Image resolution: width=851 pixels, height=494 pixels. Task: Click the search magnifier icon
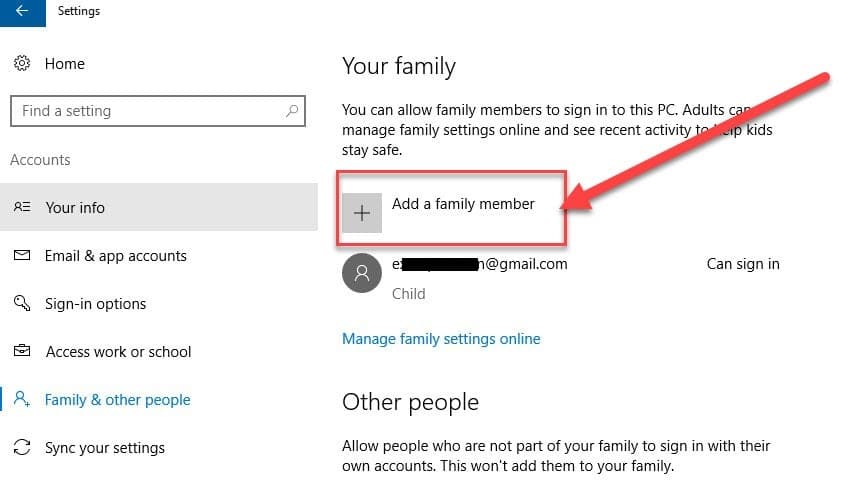click(x=291, y=111)
